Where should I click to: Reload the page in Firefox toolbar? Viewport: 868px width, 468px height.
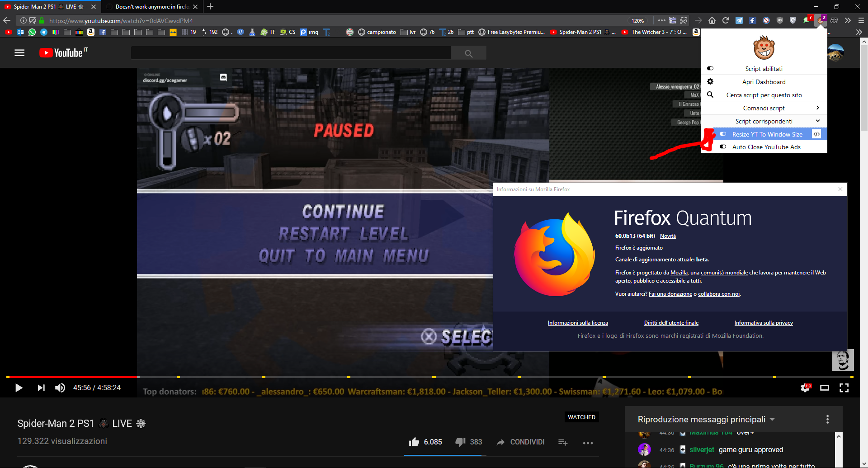726,20
